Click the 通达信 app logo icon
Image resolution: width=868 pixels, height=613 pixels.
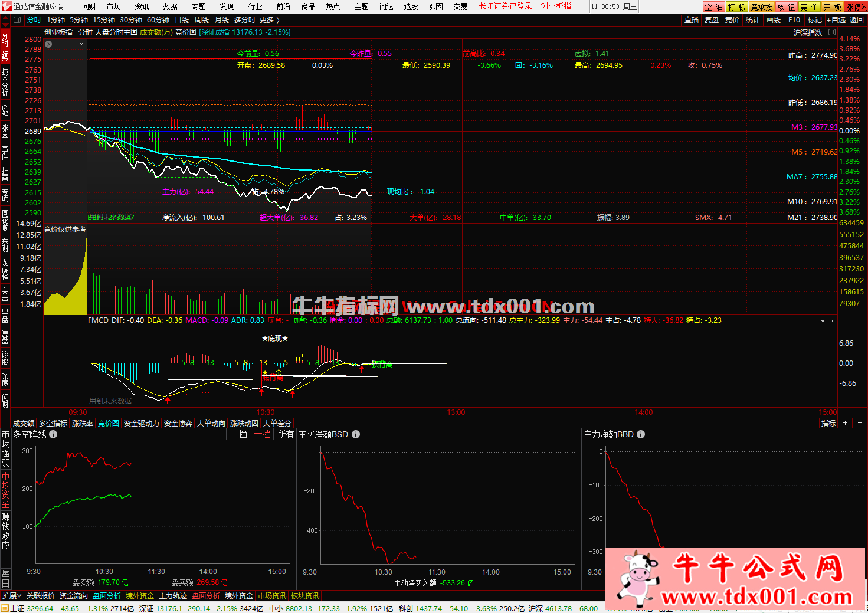point(6,6)
